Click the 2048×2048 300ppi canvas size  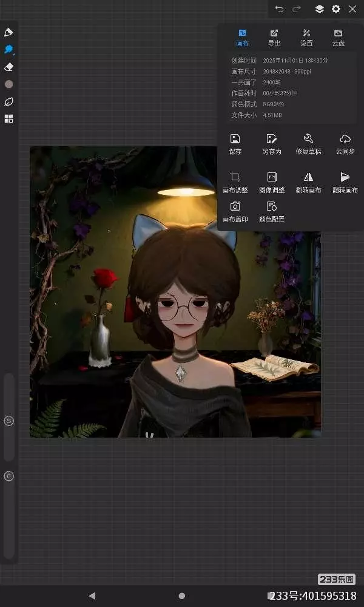point(286,71)
